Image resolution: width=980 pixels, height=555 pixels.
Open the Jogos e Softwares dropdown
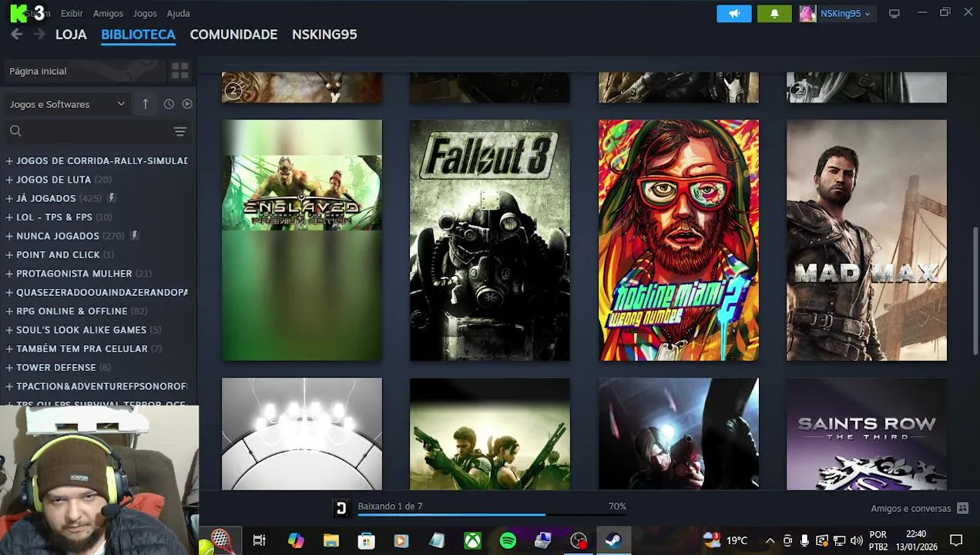tap(67, 104)
